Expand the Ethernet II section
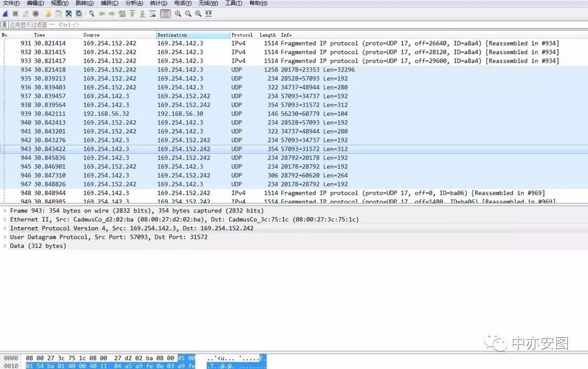 (5, 219)
